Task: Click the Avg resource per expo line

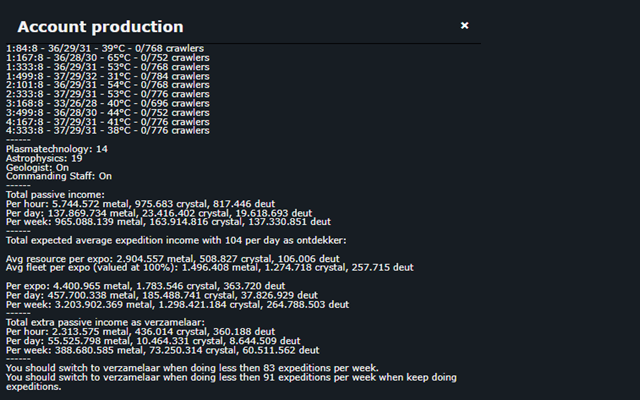Action: pos(173,259)
